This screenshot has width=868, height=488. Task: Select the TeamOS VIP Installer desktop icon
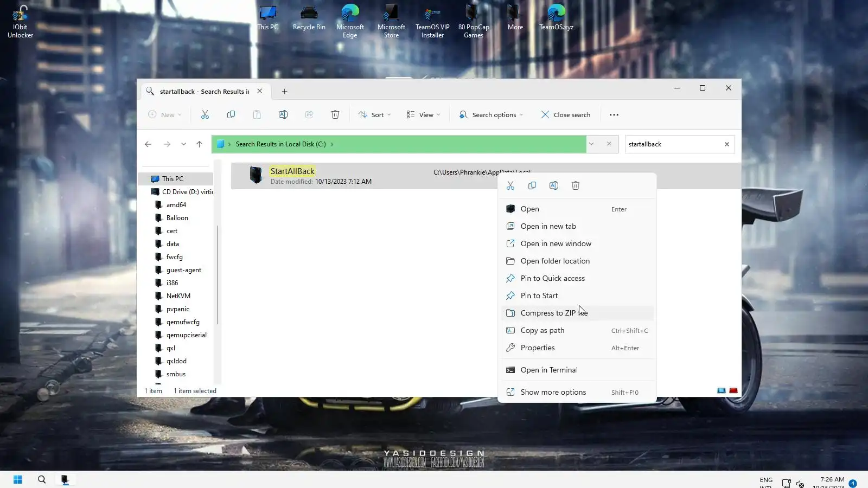coord(432,22)
